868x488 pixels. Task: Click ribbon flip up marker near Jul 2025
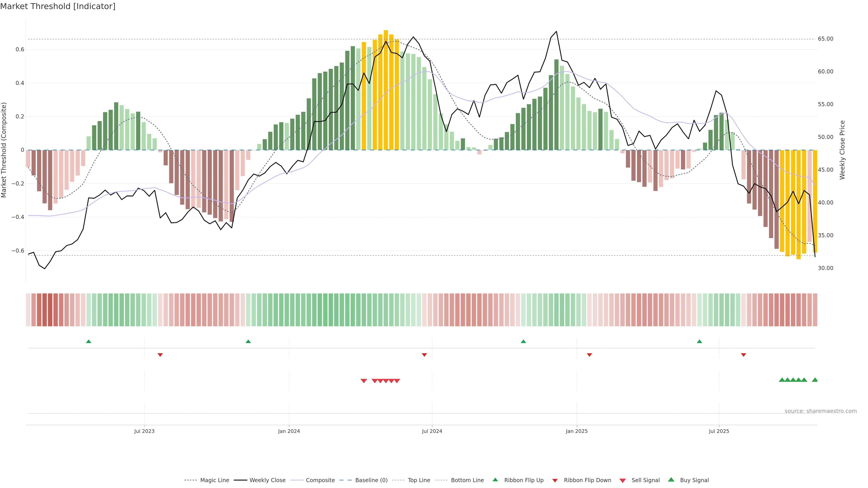[699, 342]
